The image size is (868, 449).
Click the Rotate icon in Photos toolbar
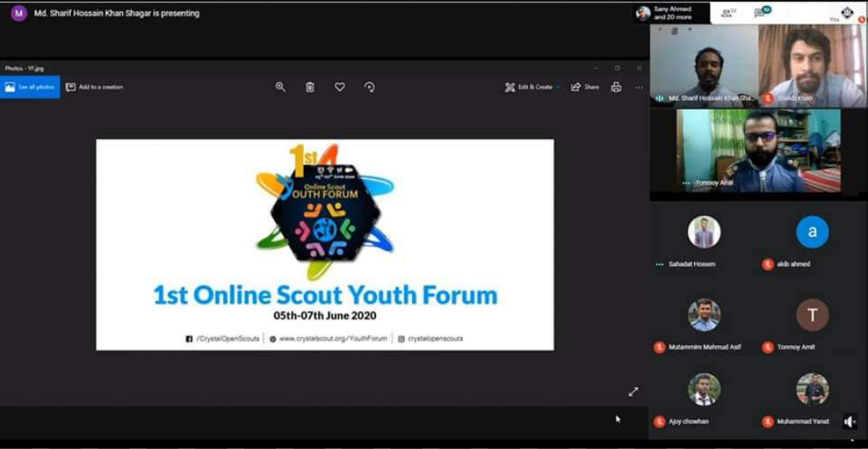(x=369, y=87)
